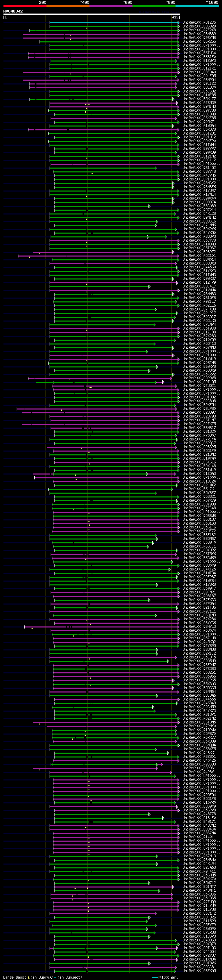
Task: Open hit UniRef100_B1ZWV3
Action: point(199,61)
